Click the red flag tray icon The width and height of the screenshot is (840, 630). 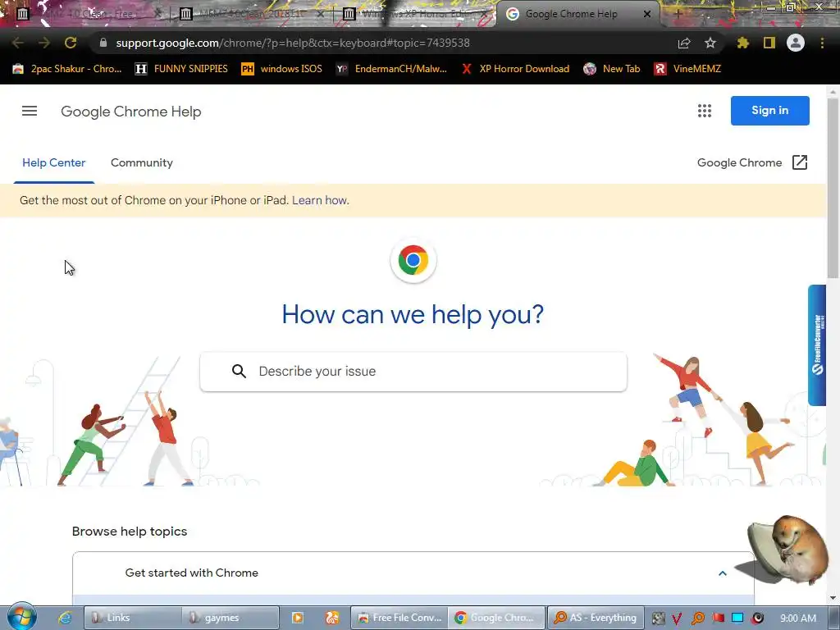tap(718, 619)
